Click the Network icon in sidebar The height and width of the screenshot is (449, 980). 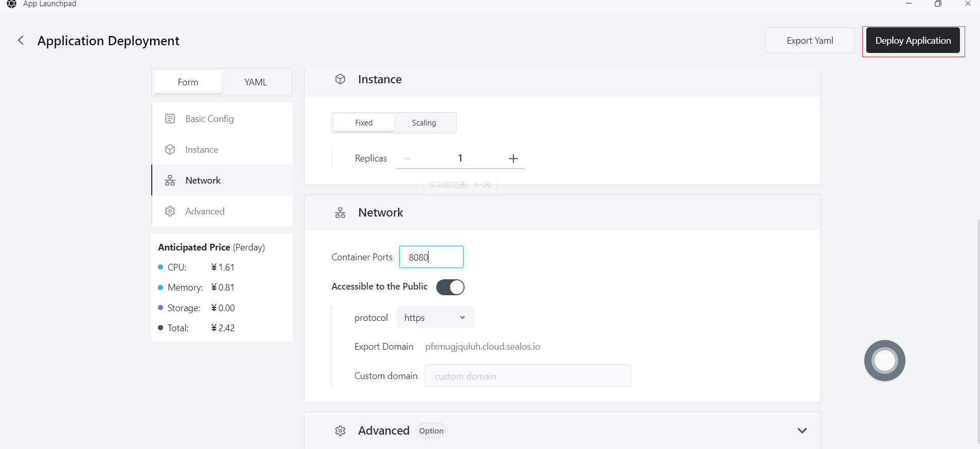[x=170, y=181]
